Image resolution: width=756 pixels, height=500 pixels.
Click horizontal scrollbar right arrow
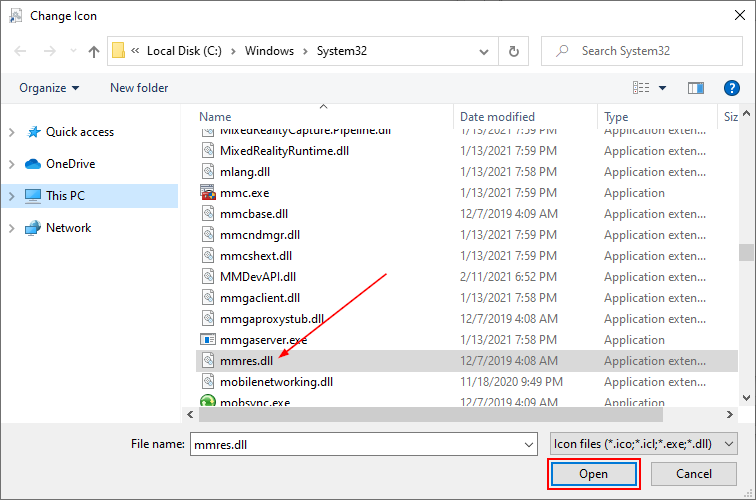click(729, 415)
